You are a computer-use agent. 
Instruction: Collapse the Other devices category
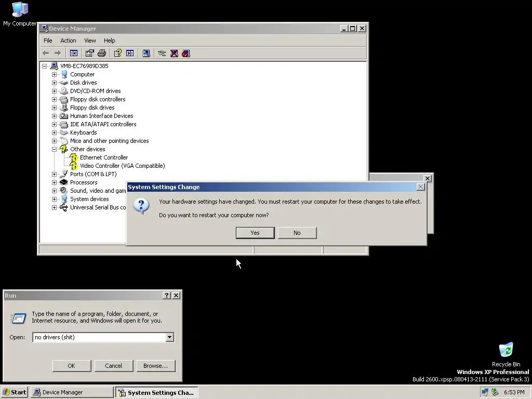54,149
